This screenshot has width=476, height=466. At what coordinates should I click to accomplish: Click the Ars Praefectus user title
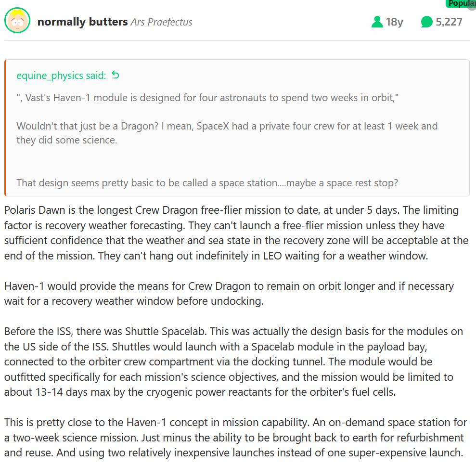click(x=162, y=22)
